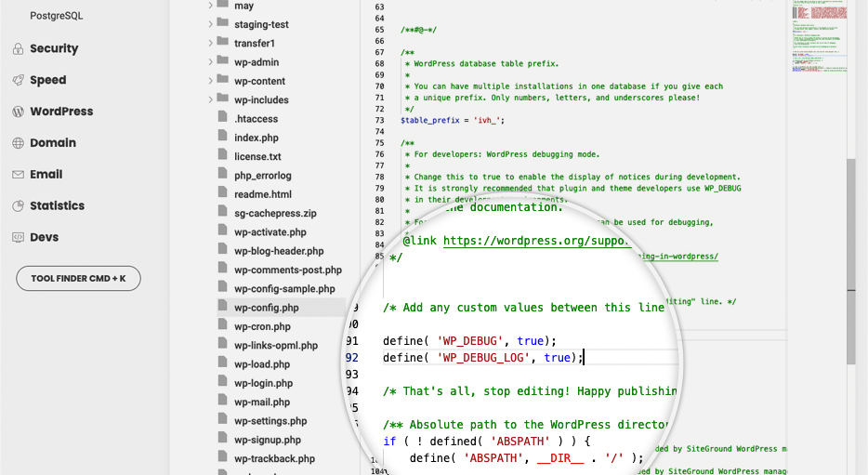Expand the staging-test folder chevron
Viewport: 868px width, 475px height.
coord(210,24)
